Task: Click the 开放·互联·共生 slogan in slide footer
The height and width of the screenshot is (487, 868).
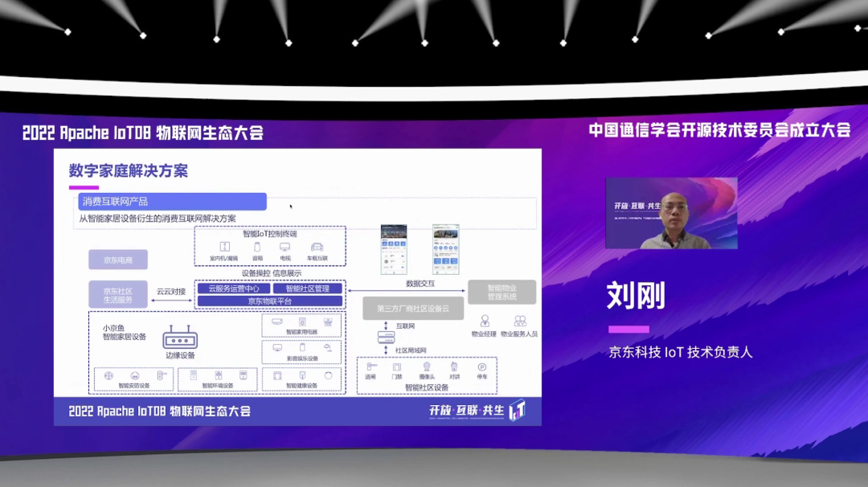Action: tap(467, 410)
